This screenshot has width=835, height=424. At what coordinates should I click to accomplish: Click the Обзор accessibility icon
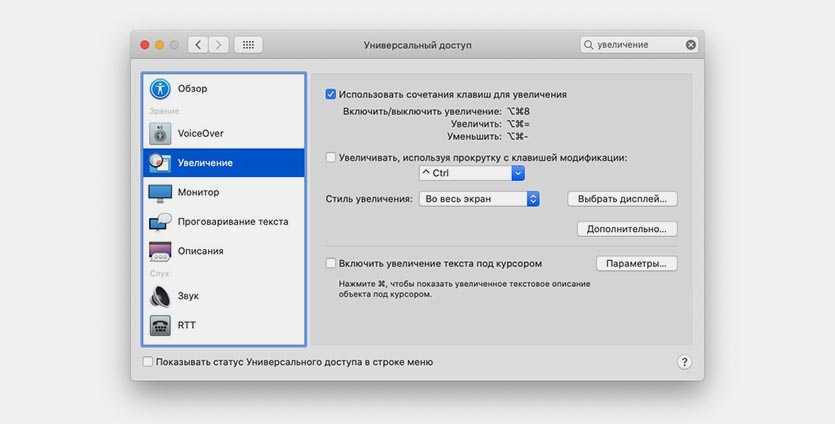(161, 89)
